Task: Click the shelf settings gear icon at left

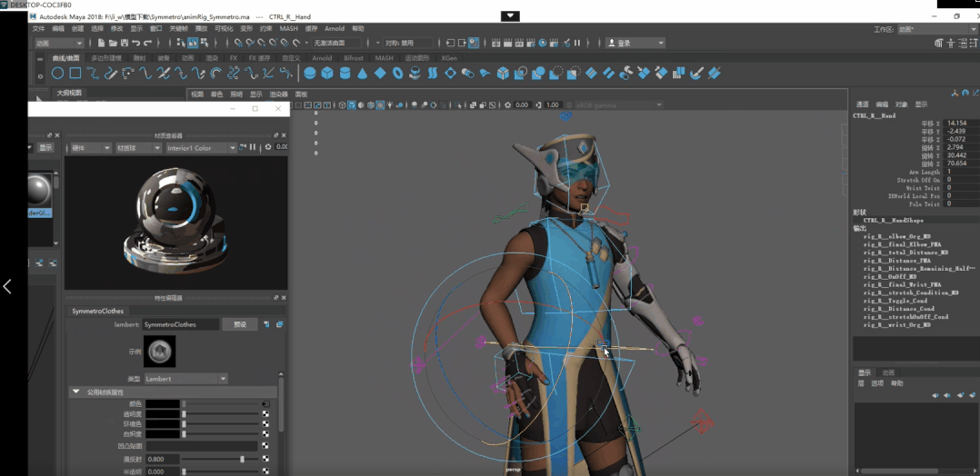Action: coord(41,76)
